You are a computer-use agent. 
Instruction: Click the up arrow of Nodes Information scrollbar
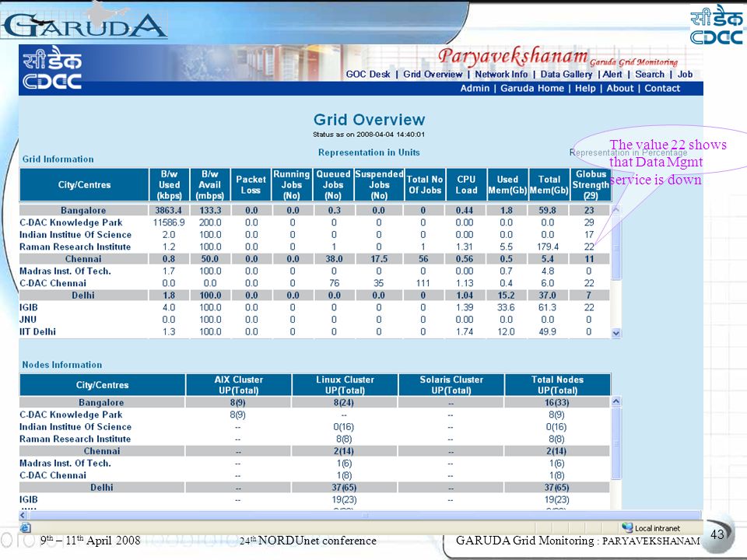pos(616,401)
